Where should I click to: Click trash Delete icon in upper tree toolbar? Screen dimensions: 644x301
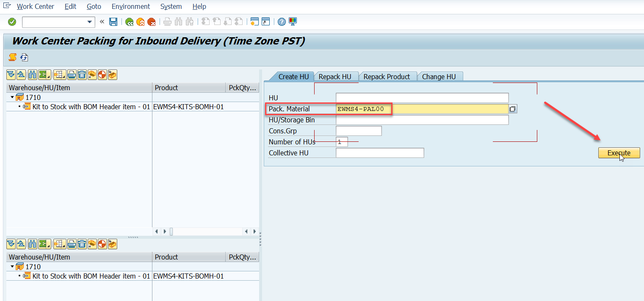point(82,75)
